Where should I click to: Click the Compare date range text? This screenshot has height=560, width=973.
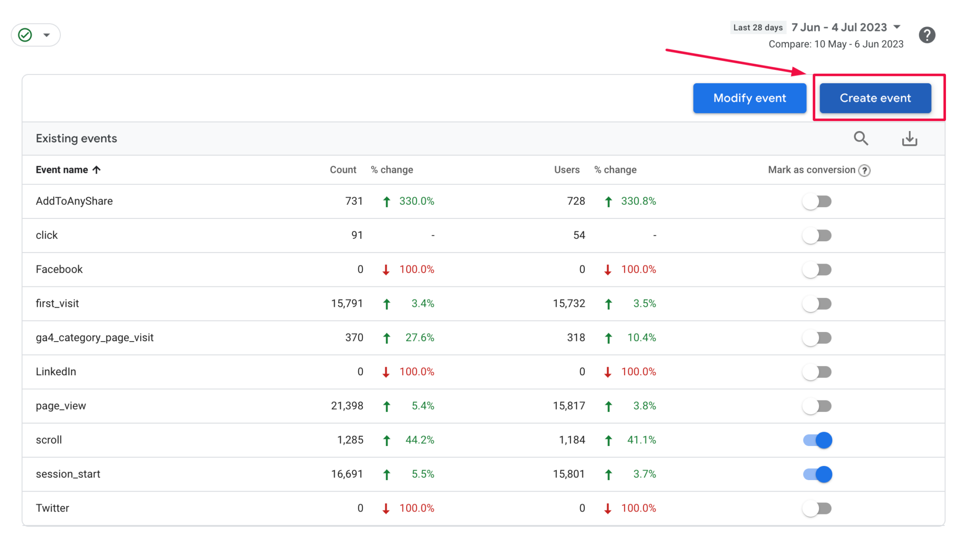click(x=836, y=44)
